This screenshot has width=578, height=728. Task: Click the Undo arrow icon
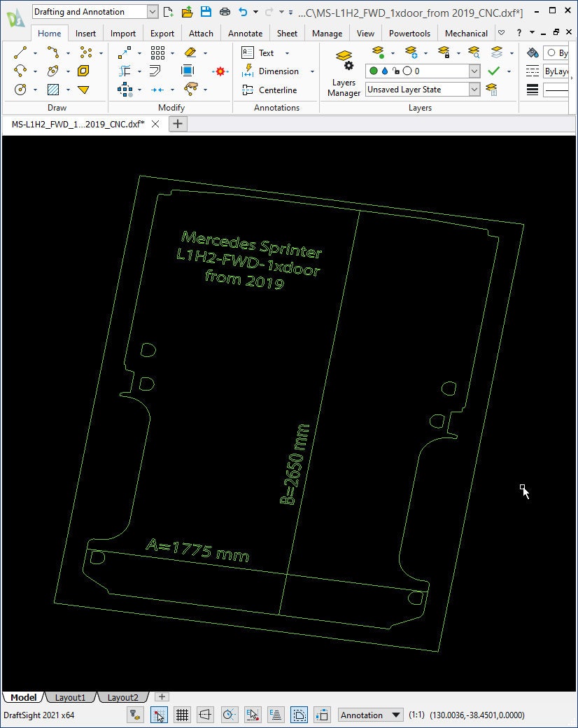pos(243,12)
